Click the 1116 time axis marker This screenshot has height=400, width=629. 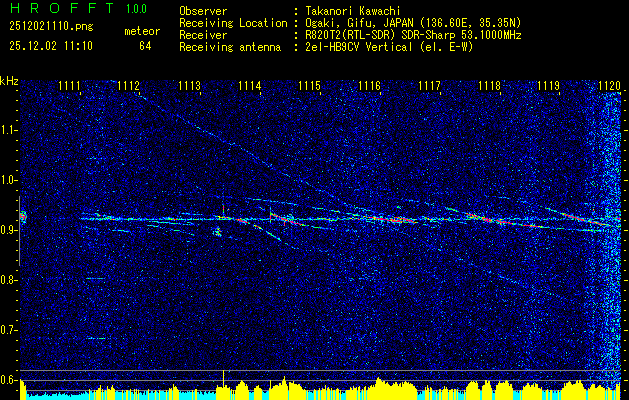[x=369, y=86]
